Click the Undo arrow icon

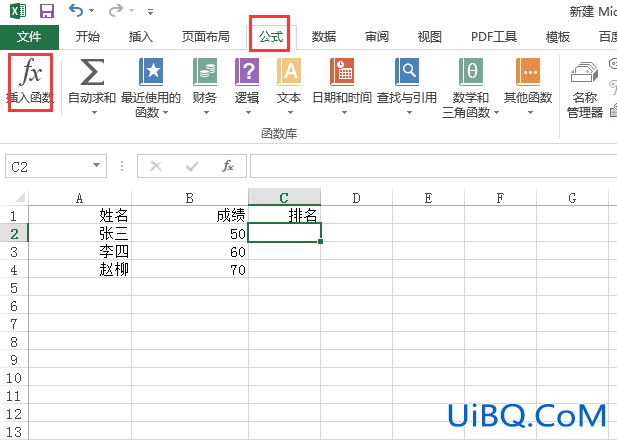(x=76, y=11)
